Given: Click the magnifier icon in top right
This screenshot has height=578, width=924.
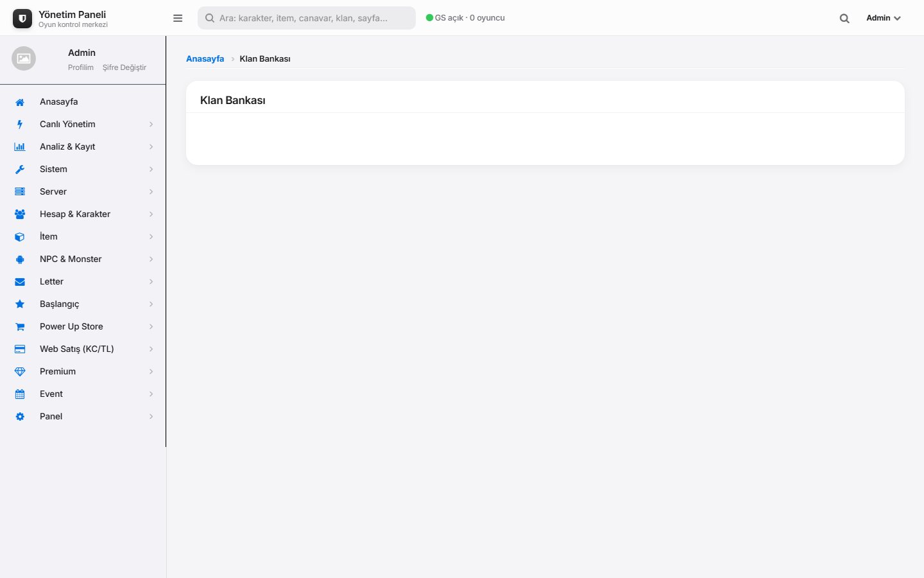Looking at the screenshot, I should pos(844,19).
